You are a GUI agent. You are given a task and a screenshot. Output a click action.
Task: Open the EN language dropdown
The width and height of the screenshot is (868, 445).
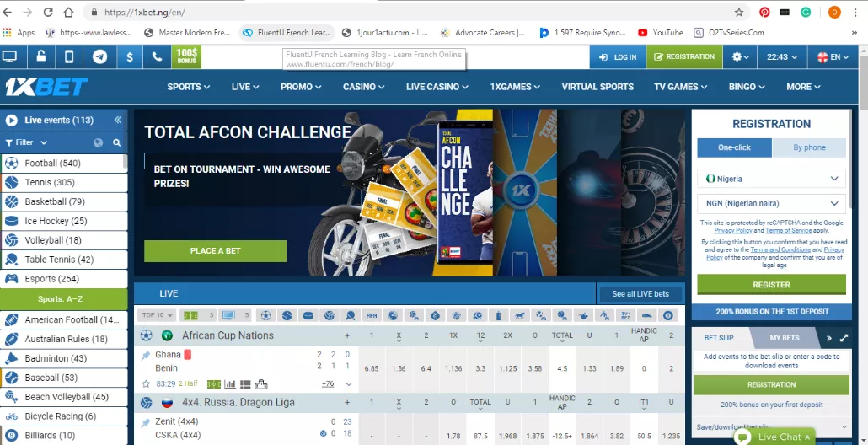(x=832, y=56)
